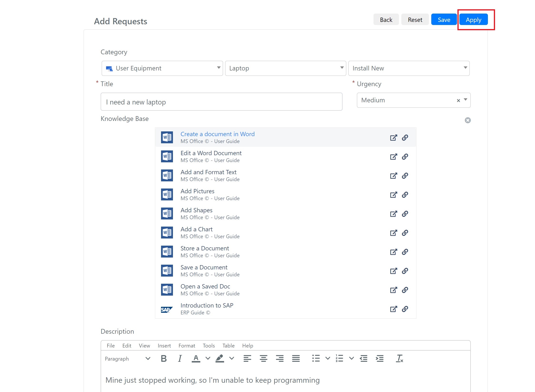535x392 pixels.
Task: Justify description text
Action: pos(296,358)
